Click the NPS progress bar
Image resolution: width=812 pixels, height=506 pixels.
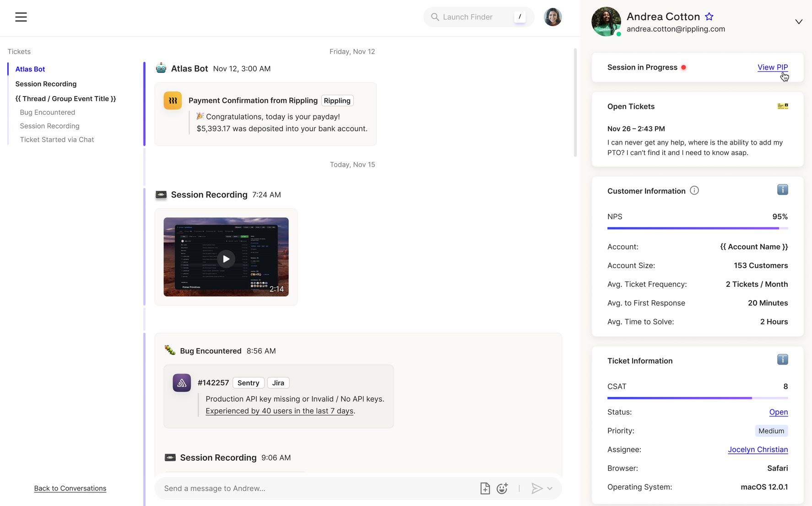pos(697,227)
